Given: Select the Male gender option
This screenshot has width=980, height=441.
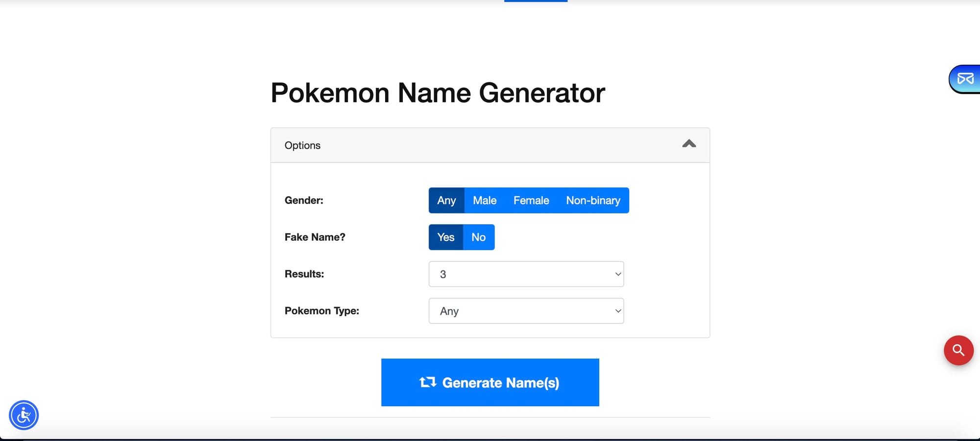Looking at the screenshot, I should tap(485, 200).
